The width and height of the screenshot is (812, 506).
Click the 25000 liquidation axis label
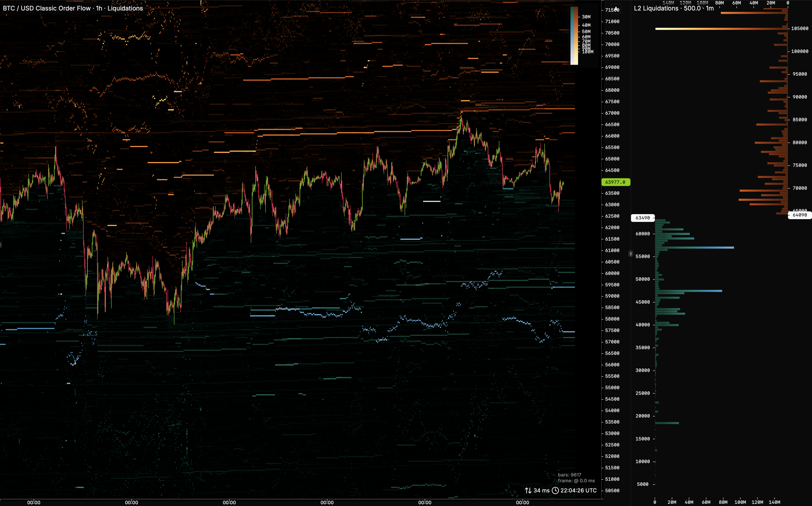click(x=643, y=393)
